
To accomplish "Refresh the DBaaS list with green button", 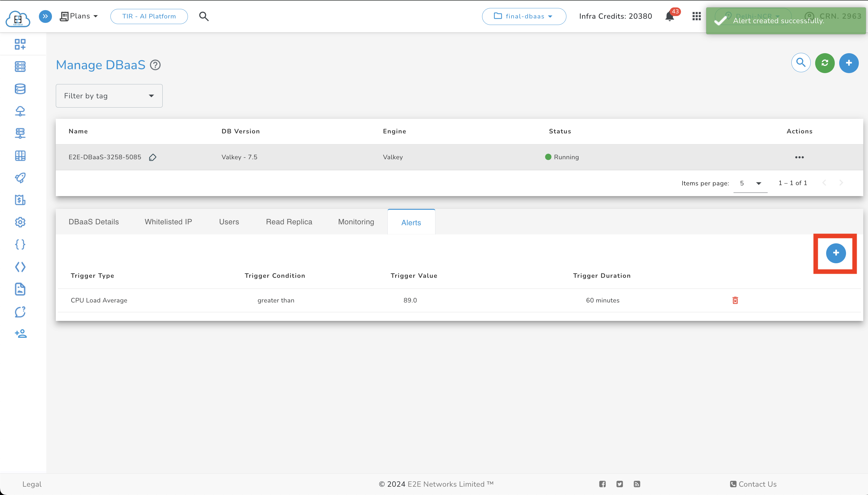I will point(825,63).
